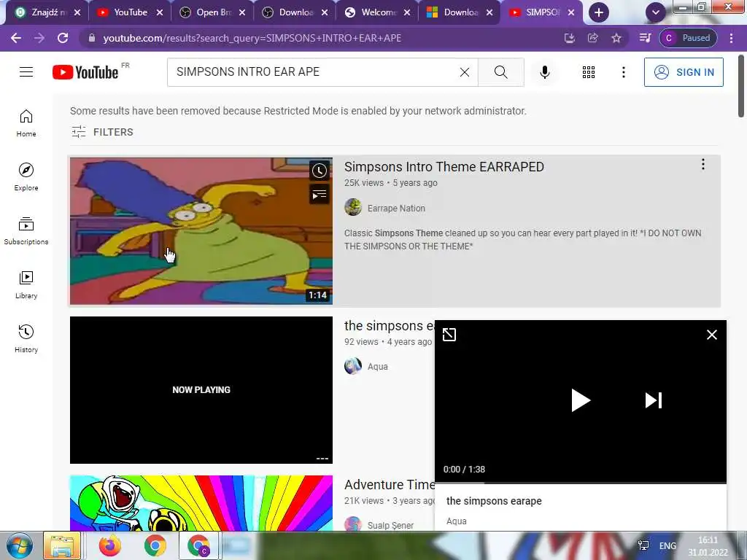Screen dimensions: 747x560
Task: Bookmark this page with the star
Action: coord(616,38)
